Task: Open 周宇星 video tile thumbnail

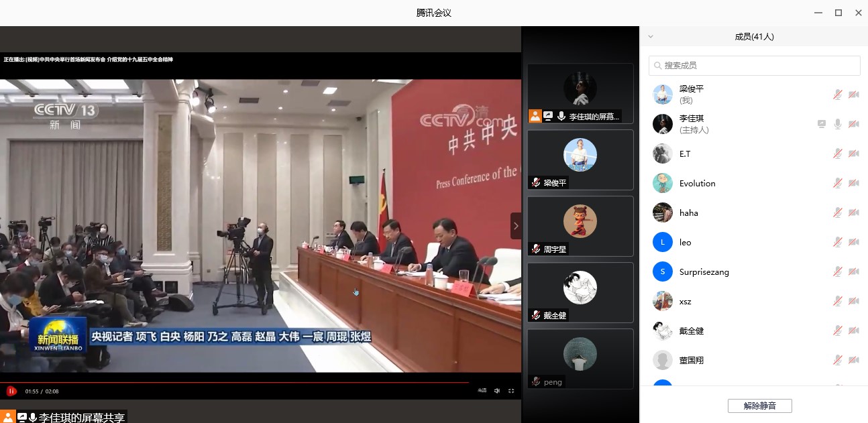Action: (580, 226)
